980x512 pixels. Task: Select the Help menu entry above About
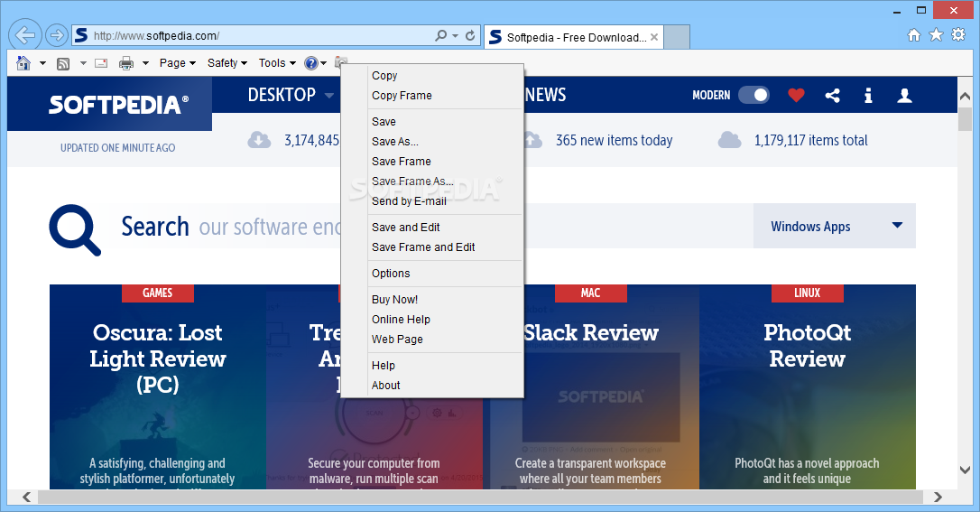(x=384, y=366)
